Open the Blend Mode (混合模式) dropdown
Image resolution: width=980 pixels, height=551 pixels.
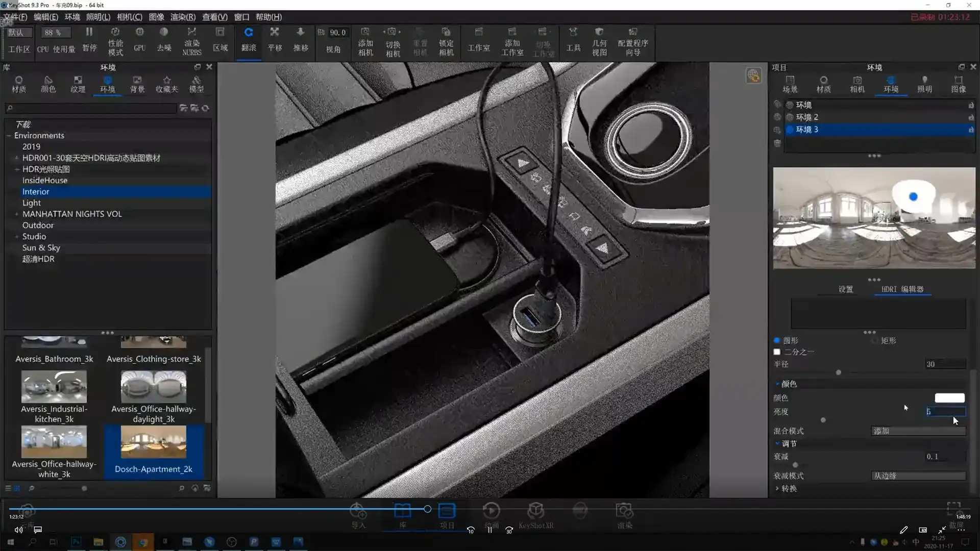tap(918, 431)
